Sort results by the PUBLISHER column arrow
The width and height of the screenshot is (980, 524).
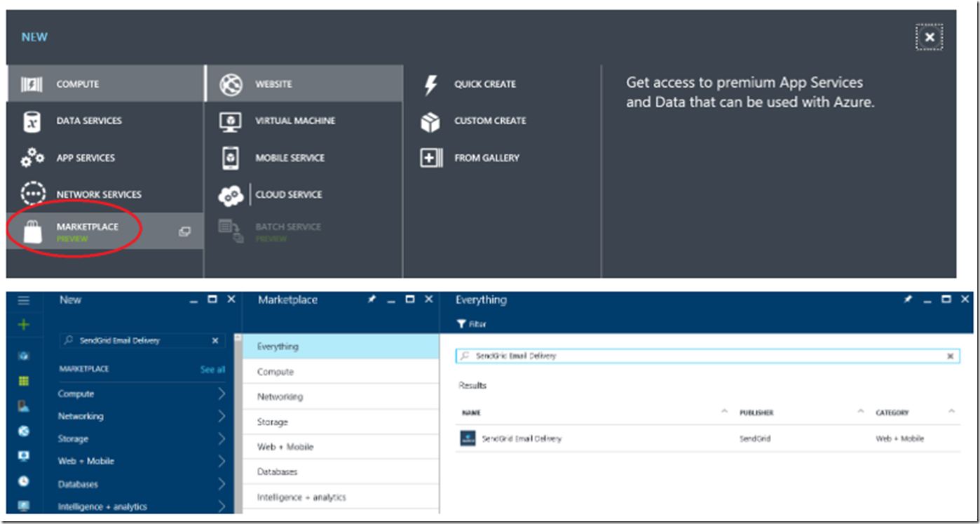[861, 412]
